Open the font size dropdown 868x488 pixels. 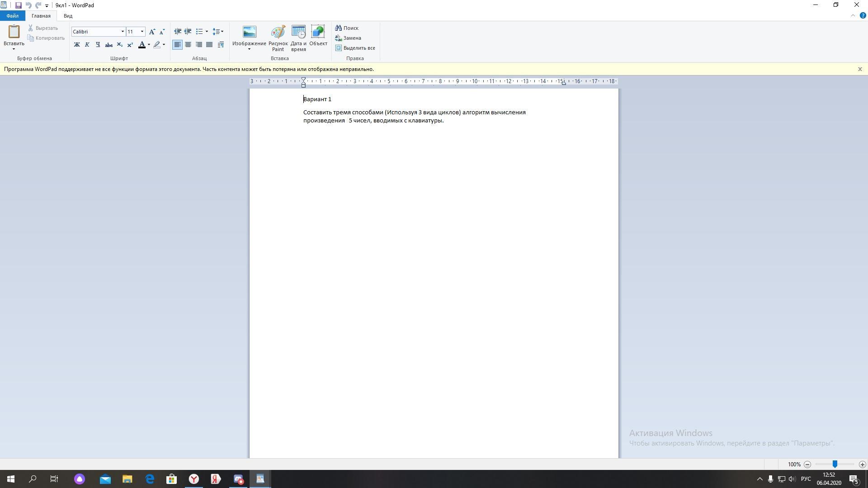tap(142, 32)
